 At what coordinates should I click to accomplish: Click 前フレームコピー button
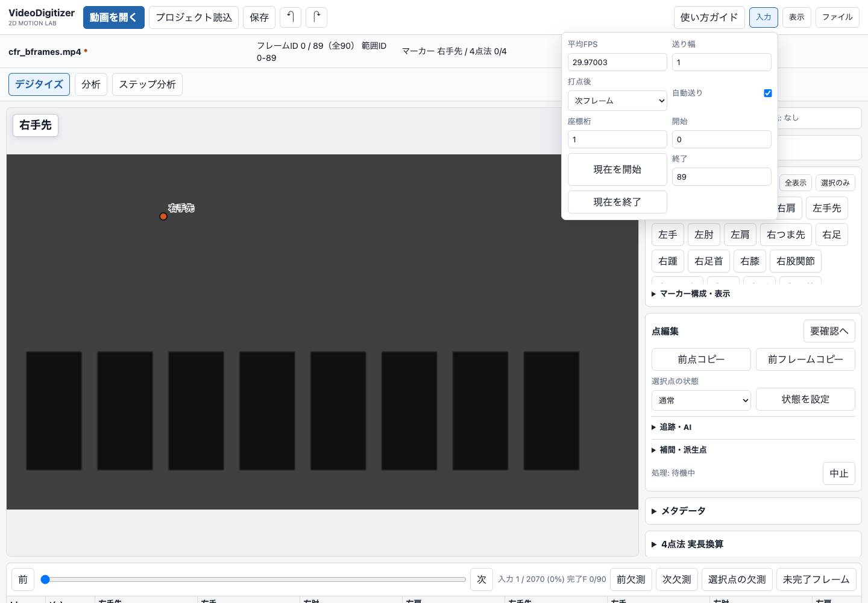[805, 359]
